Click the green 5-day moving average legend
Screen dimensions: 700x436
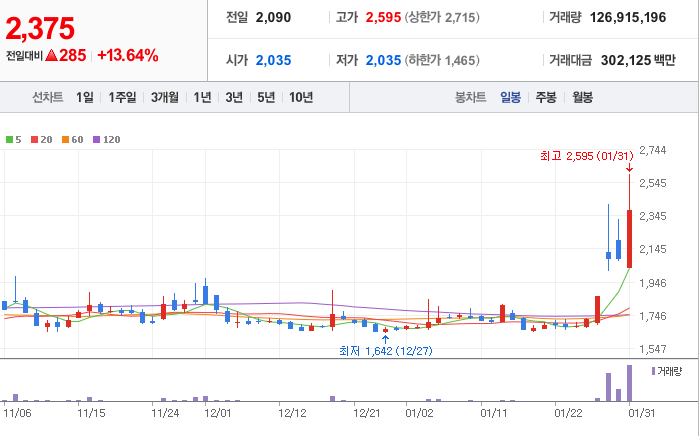point(13,140)
